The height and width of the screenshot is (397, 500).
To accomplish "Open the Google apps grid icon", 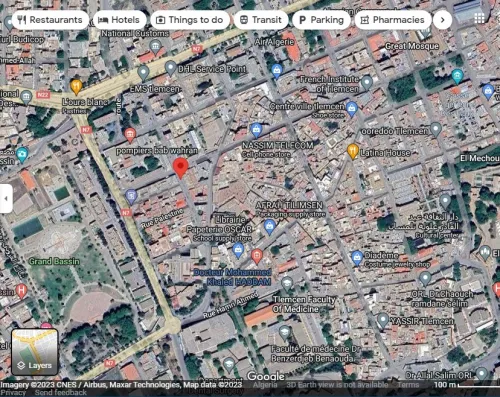I will pos(479,18).
